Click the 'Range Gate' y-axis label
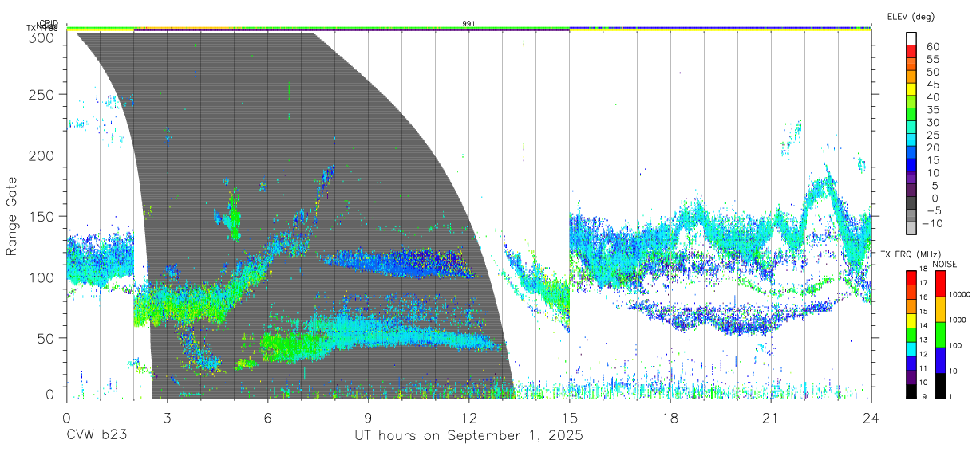Image resolution: width=980 pixels, height=452 pixels. pyautogui.click(x=12, y=216)
